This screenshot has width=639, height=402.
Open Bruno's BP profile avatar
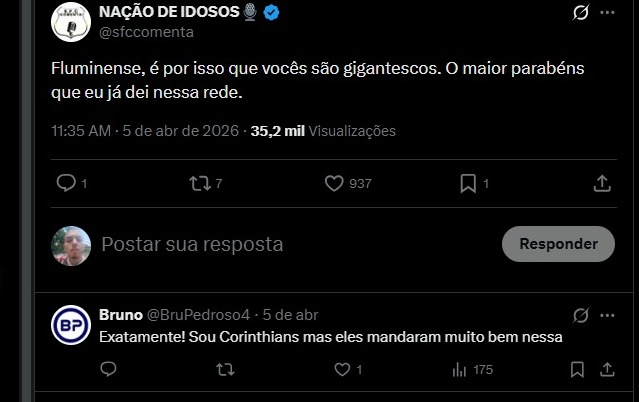pyautogui.click(x=72, y=325)
